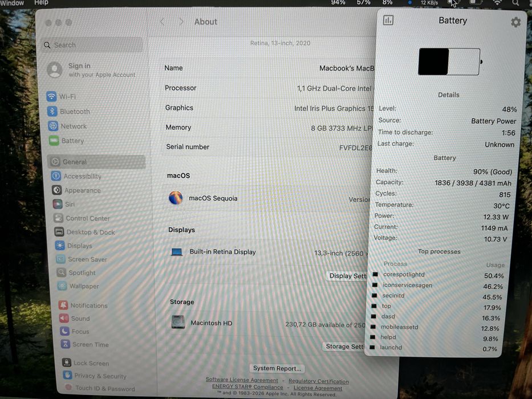Open Lock Screen settings
Image resolution: width=532 pixels, height=399 pixels.
coord(86,363)
